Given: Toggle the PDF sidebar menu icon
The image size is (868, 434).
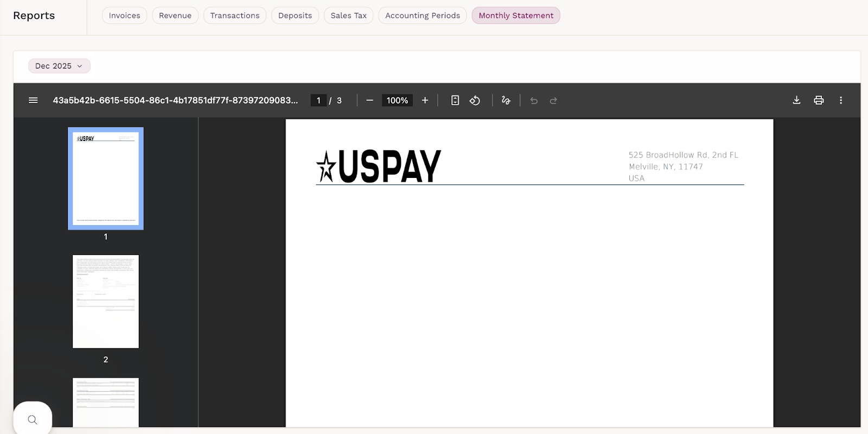Looking at the screenshot, I should point(33,100).
